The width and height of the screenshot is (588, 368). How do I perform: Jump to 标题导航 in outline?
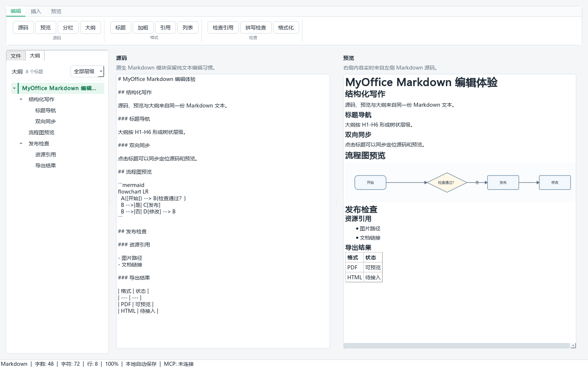(46, 110)
